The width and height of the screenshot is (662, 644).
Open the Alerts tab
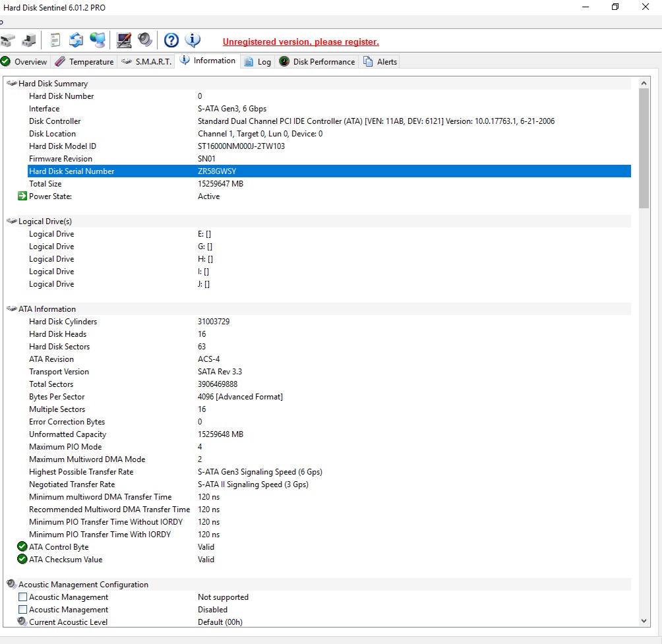pyautogui.click(x=380, y=61)
